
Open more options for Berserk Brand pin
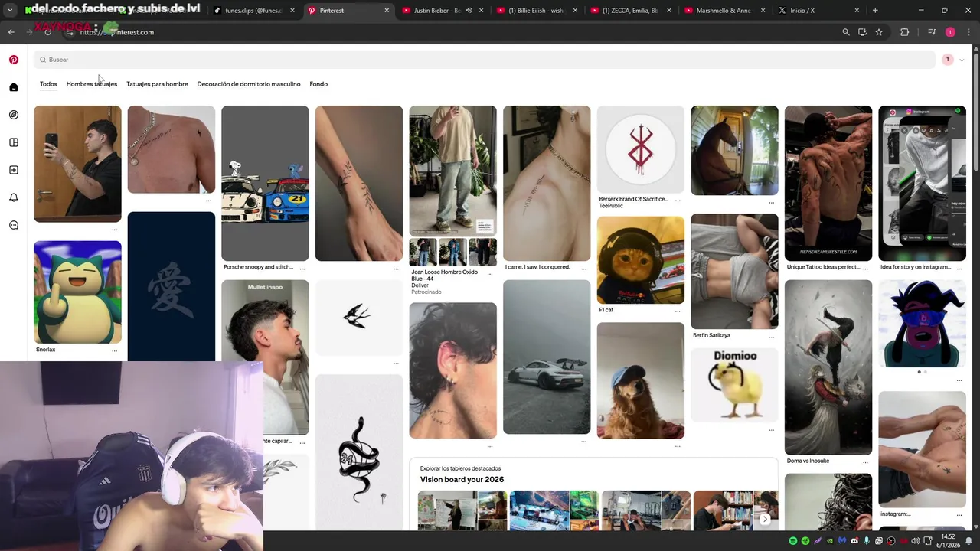pyautogui.click(x=678, y=201)
